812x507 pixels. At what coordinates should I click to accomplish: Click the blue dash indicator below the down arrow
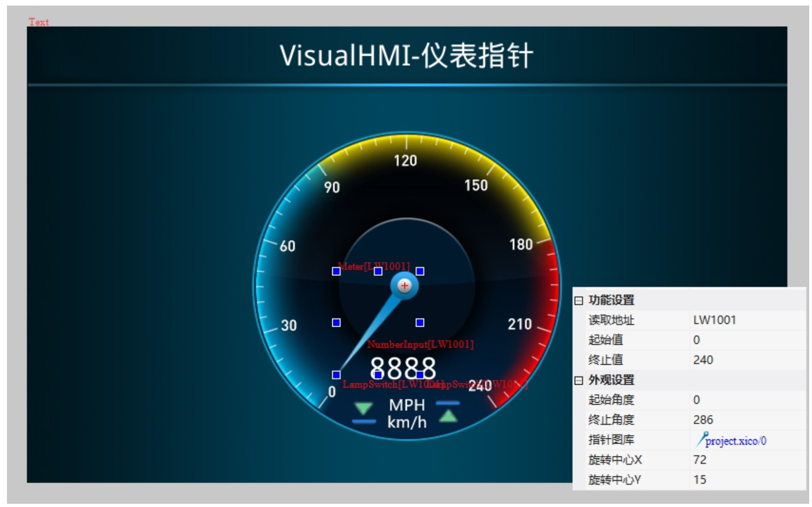pyautogui.click(x=363, y=421)
